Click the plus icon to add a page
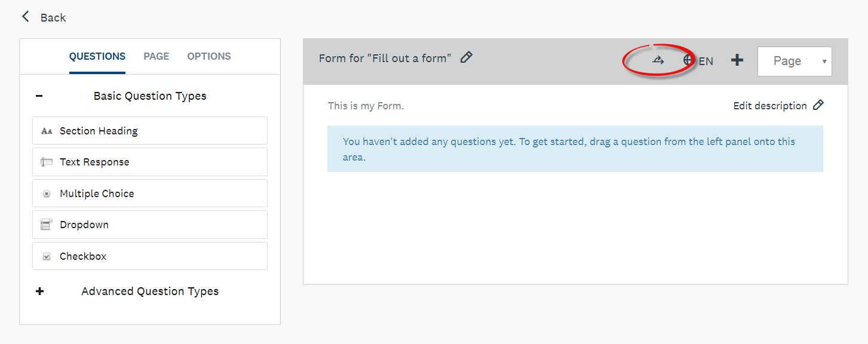Viewport: 868px width, 344px height. pos(737,60)
